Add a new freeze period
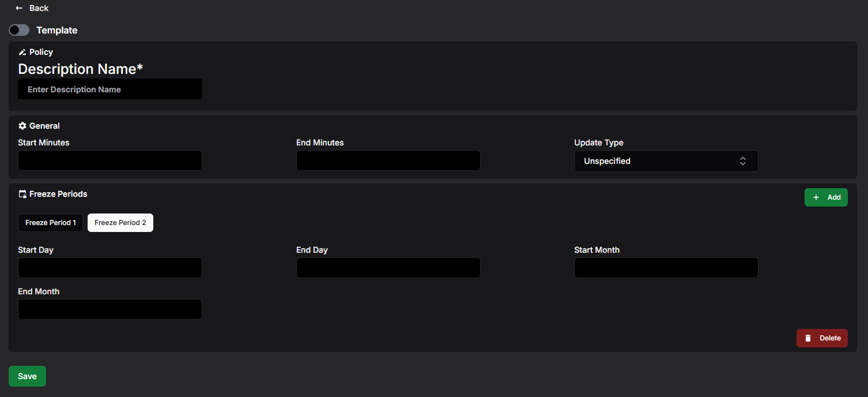The height and width of the screenshot is (397, 868). 826,197
